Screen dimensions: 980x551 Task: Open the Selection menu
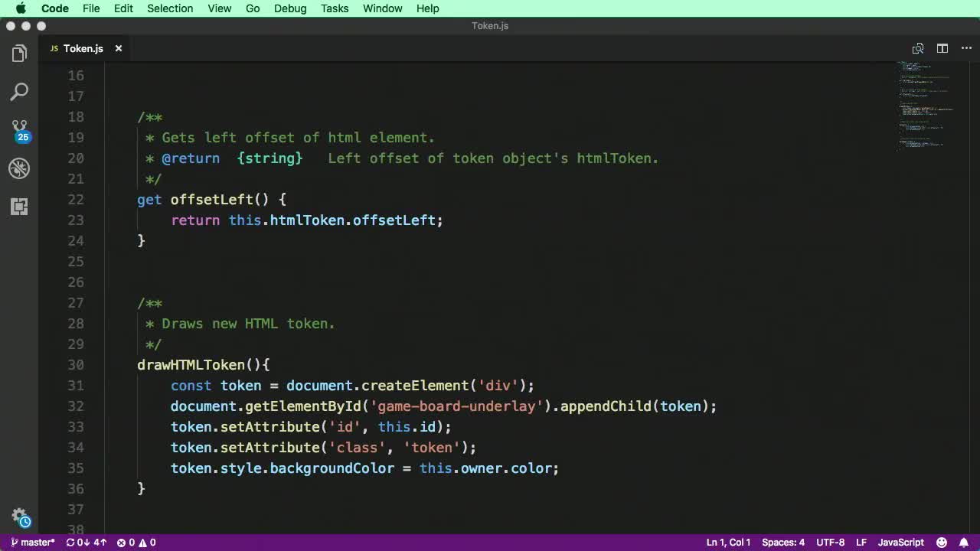(x=170, y=8)
